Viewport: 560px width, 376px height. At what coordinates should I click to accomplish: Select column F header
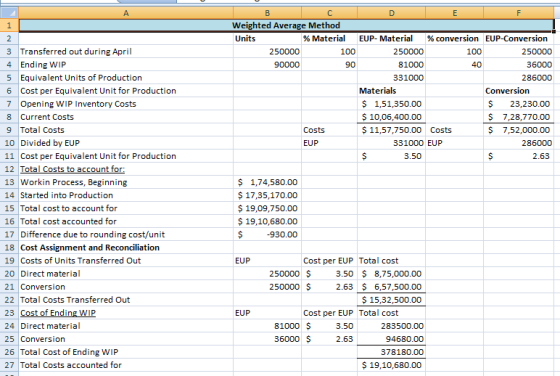click(519, 13)
